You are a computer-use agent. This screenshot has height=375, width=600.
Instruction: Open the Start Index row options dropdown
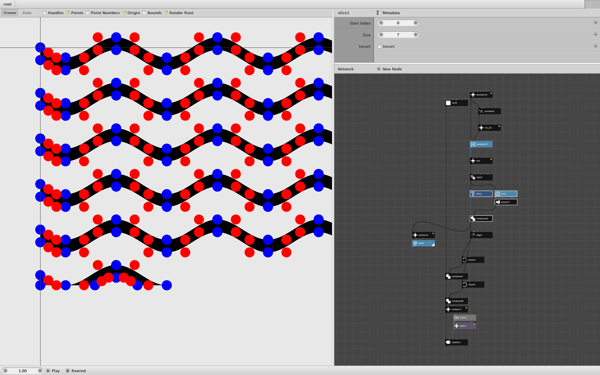click(x=595, y=23)
